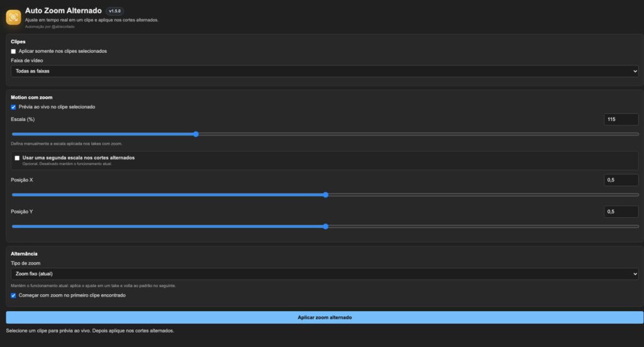Click the Auto Zoom Alternado app logo icon
Screen dimensions: 644x347
[13, 17]
